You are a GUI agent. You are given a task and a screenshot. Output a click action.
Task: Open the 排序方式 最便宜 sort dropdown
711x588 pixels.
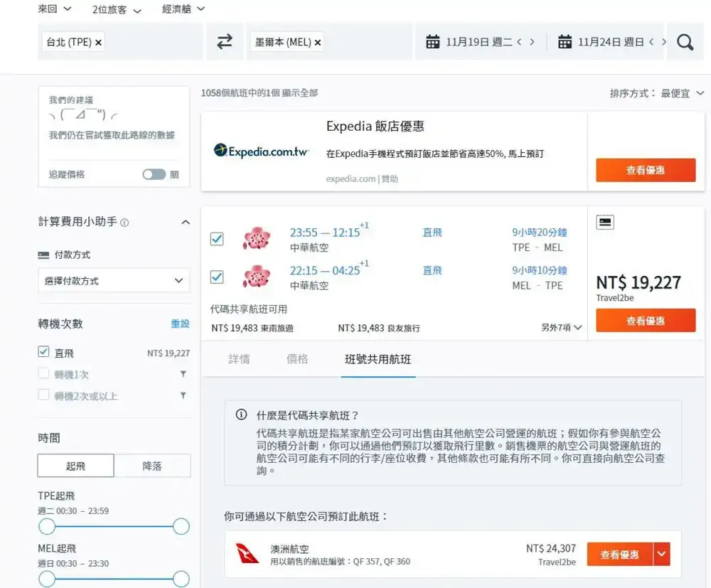656,93
